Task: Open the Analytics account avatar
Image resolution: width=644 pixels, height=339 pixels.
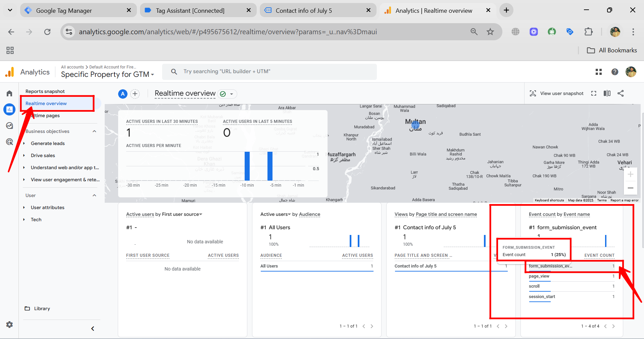Action: point(631,72)
